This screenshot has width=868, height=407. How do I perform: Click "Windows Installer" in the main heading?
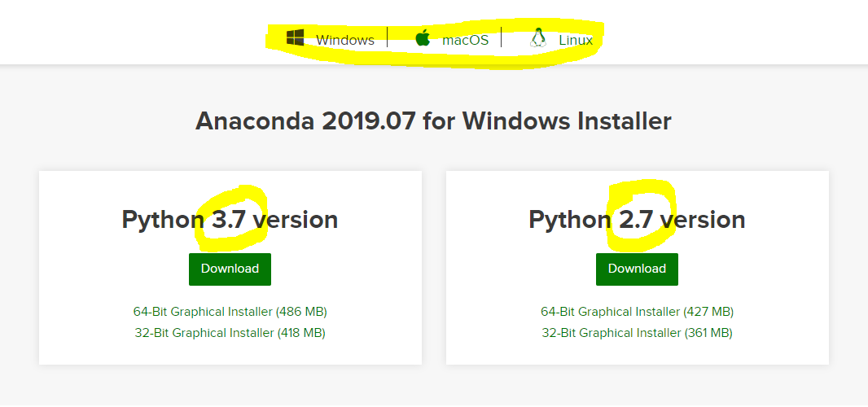pyautogui.click(x=567, y=121)
